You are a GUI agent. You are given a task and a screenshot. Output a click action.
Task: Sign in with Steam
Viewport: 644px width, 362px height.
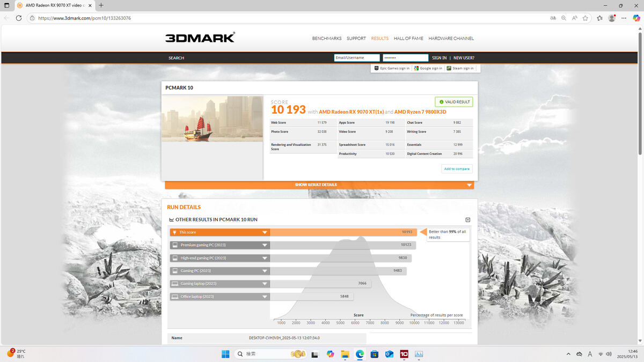point(460,68)
